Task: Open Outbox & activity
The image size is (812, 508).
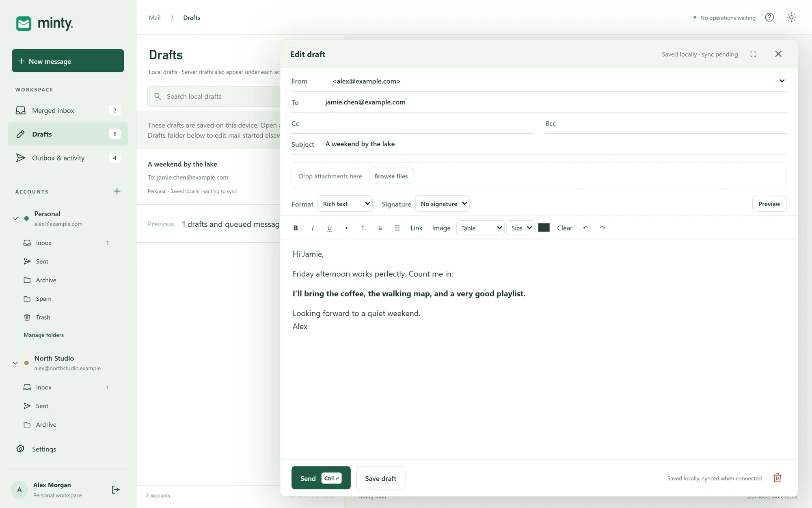Action: tap(68, 158)
